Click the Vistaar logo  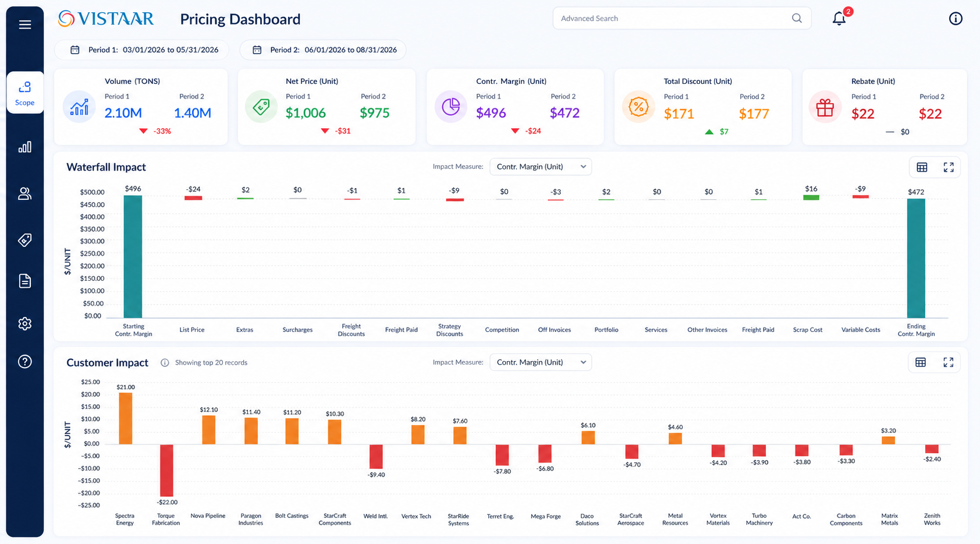(x=106, y=19)
